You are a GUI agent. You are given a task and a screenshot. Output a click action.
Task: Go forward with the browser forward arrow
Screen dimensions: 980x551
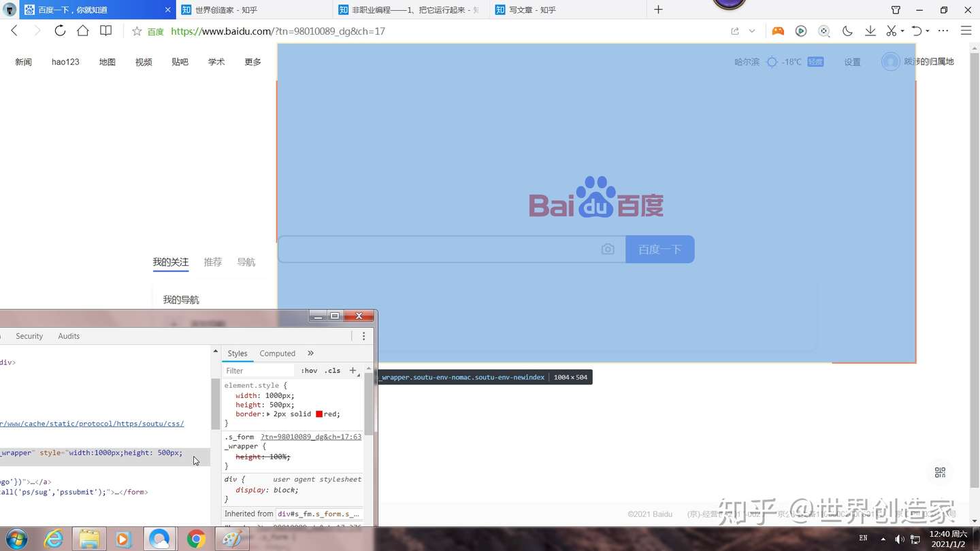click(x=37, y=31)
